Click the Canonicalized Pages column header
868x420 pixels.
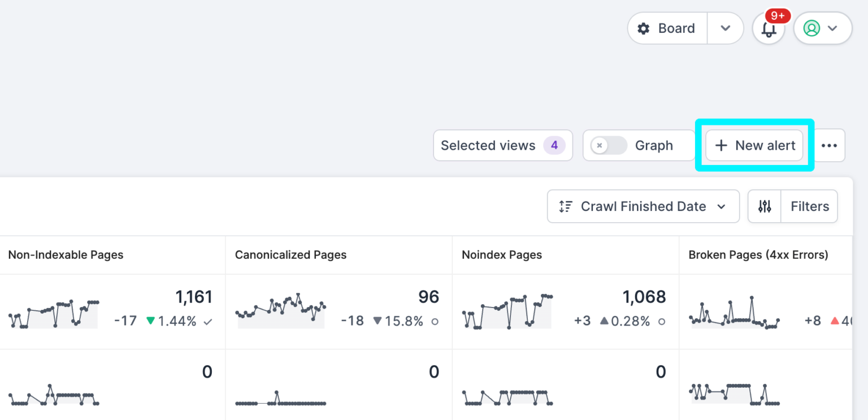(x=290, y=255)
